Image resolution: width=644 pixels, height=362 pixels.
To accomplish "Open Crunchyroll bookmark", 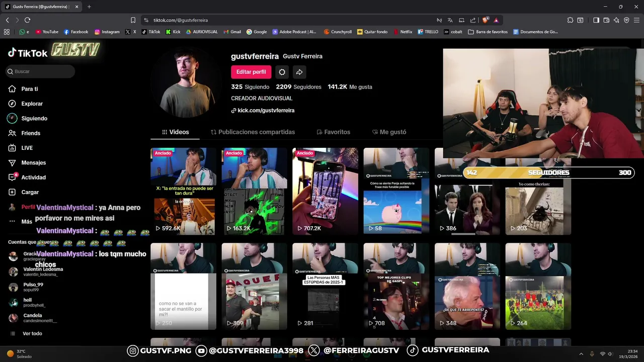I will (338, 32).
